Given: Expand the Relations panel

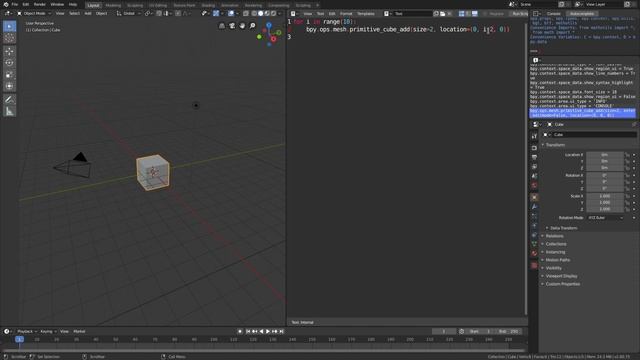Looking at the screenshot, I should (553, 236).
